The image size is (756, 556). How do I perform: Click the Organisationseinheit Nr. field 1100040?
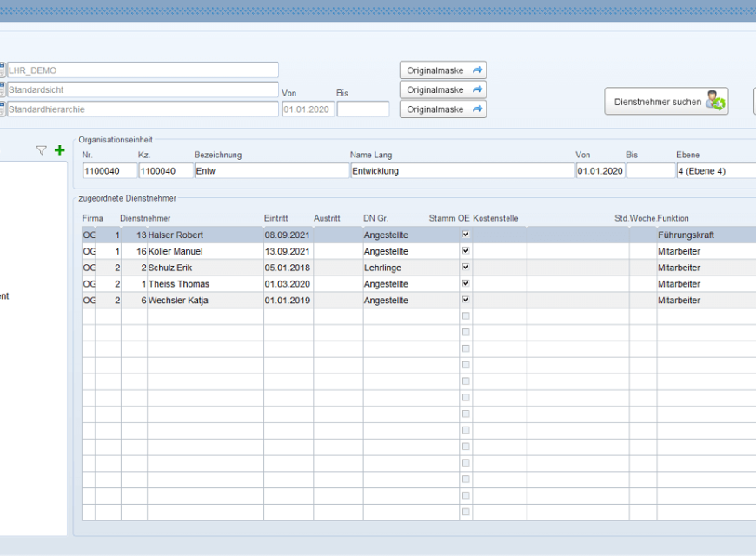[109, 171]
